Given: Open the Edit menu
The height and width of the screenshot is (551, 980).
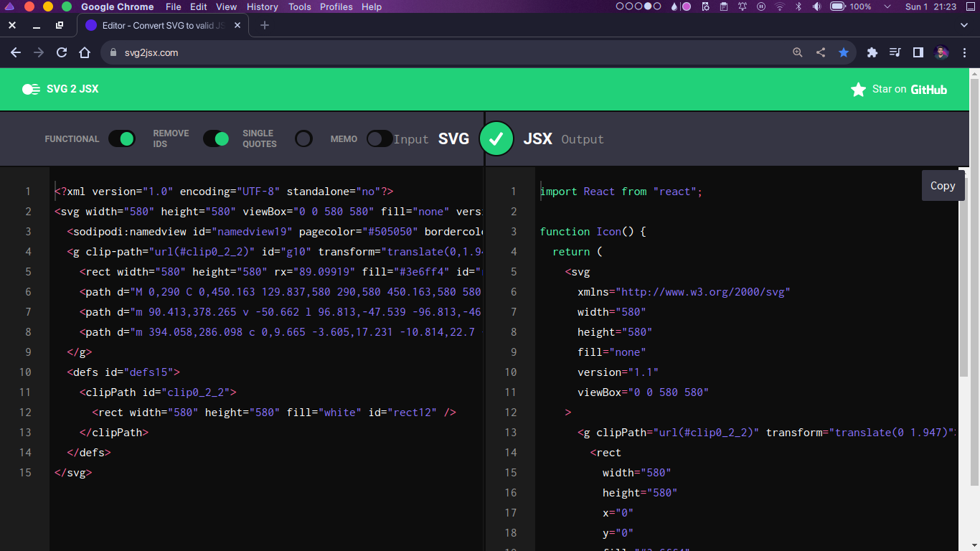Looking at the screenshot, I should [199, 6].
